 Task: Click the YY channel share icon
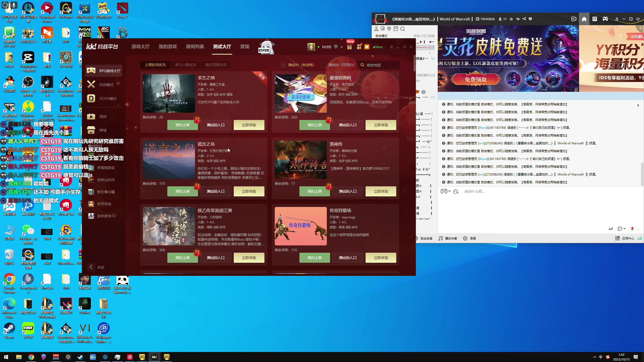tap(524, 19)
